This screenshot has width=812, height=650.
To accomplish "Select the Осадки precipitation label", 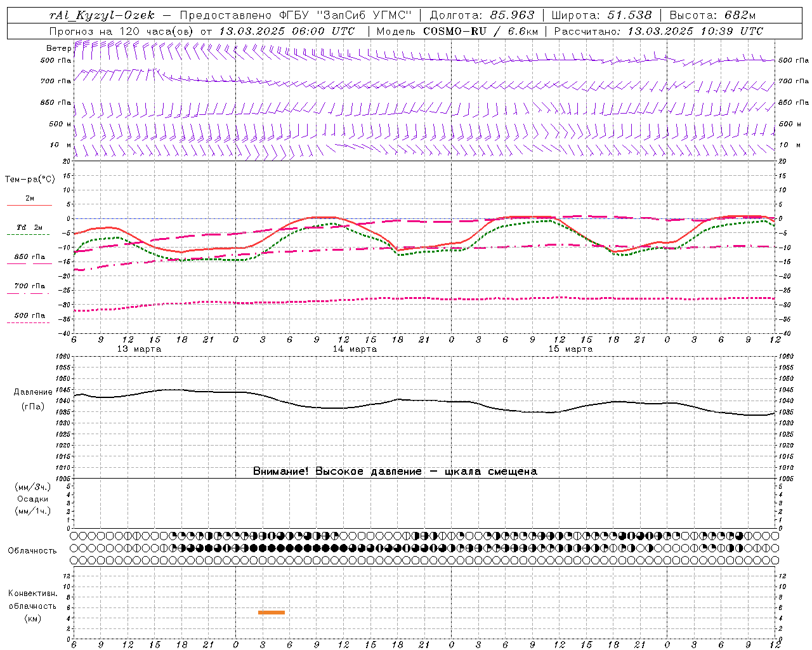I will pos(33,499).
